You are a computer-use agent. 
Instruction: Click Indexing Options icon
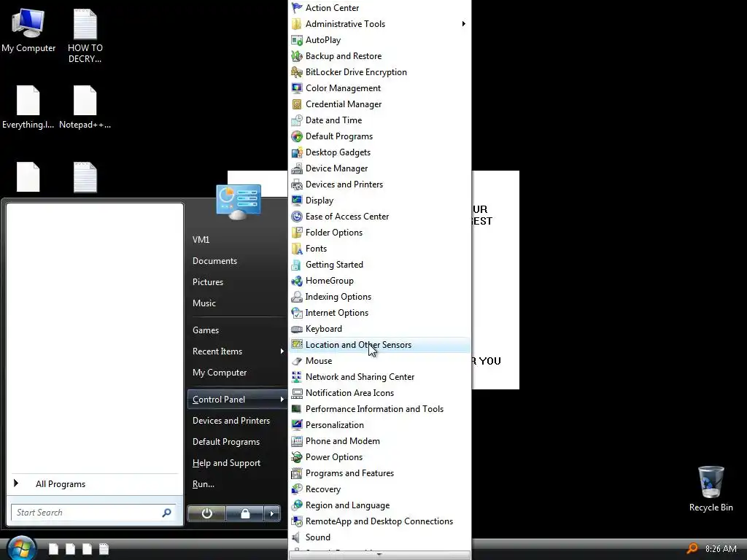(x=297, y=297)
